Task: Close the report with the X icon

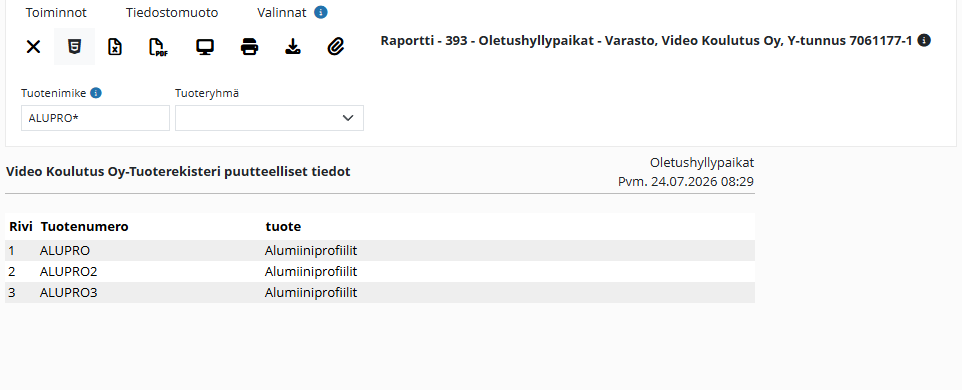Action: click(33, 47)
